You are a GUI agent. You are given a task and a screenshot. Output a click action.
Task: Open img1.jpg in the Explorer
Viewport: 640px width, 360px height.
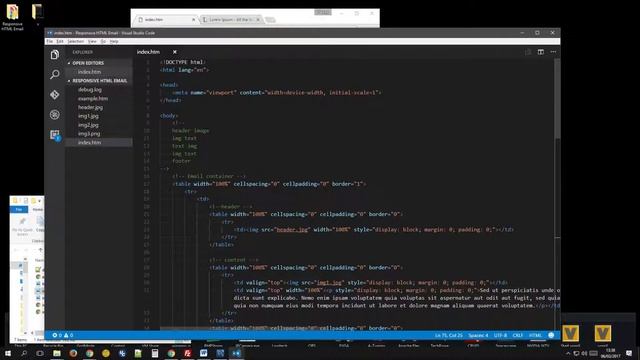(x=88, y=116)
